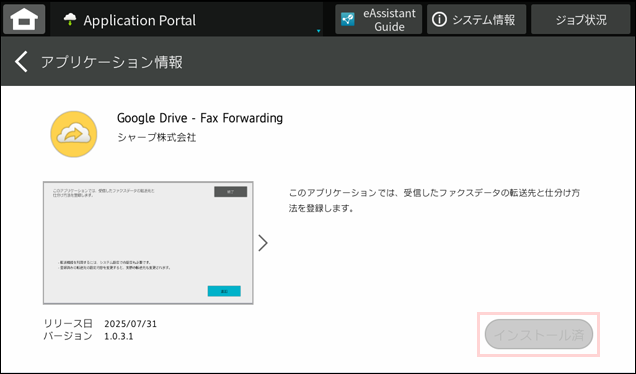Image resolution: width=636 pixels, height=374 pixels.
Task: Show next screenshot with the right chevron
Action: [x=263, y=243]
